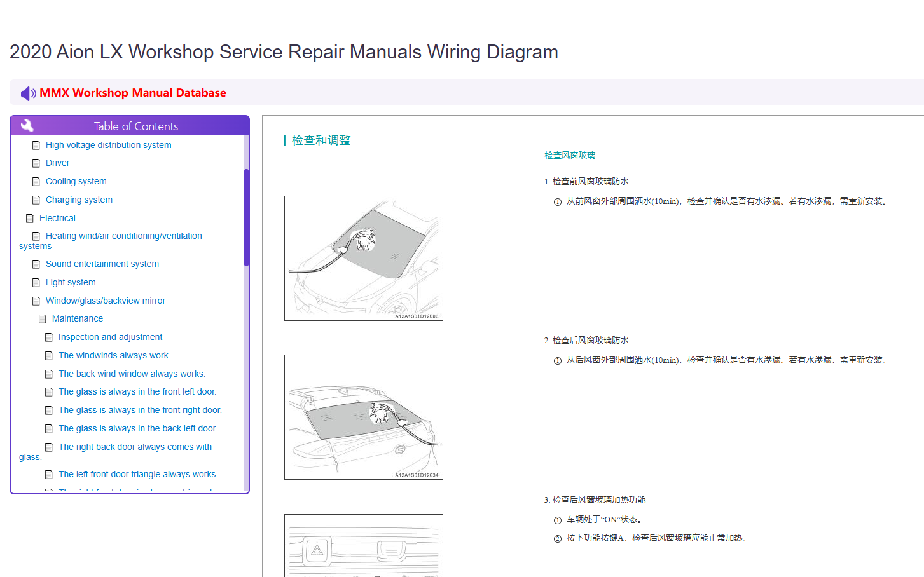The image size is (924, 577).
Task: Open The glass is always in the front left door
Action: 137,391
